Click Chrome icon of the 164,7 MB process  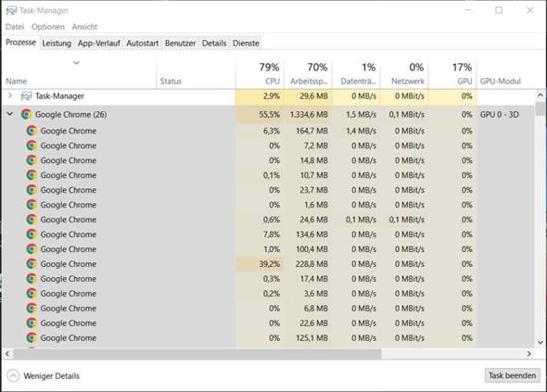[32, 131]
